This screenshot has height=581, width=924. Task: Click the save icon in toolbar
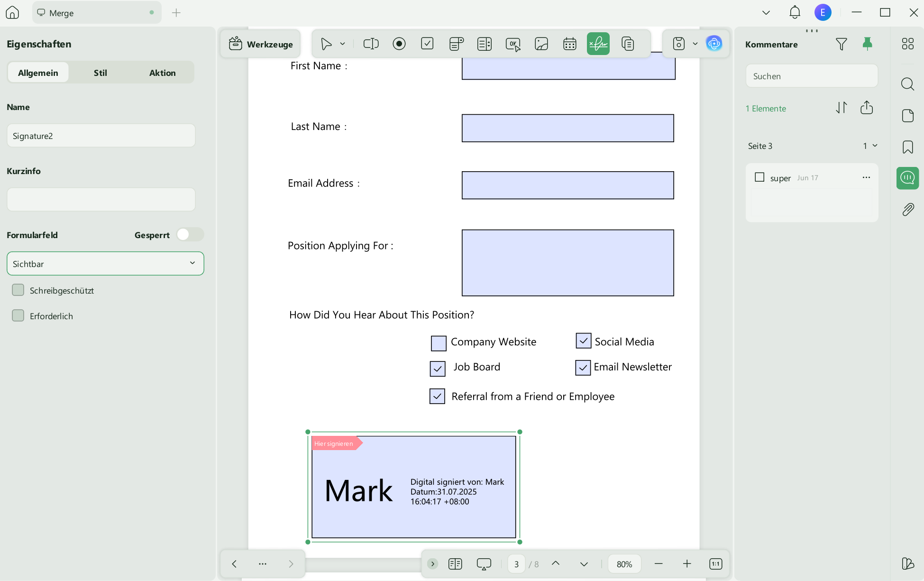(679, 44)
